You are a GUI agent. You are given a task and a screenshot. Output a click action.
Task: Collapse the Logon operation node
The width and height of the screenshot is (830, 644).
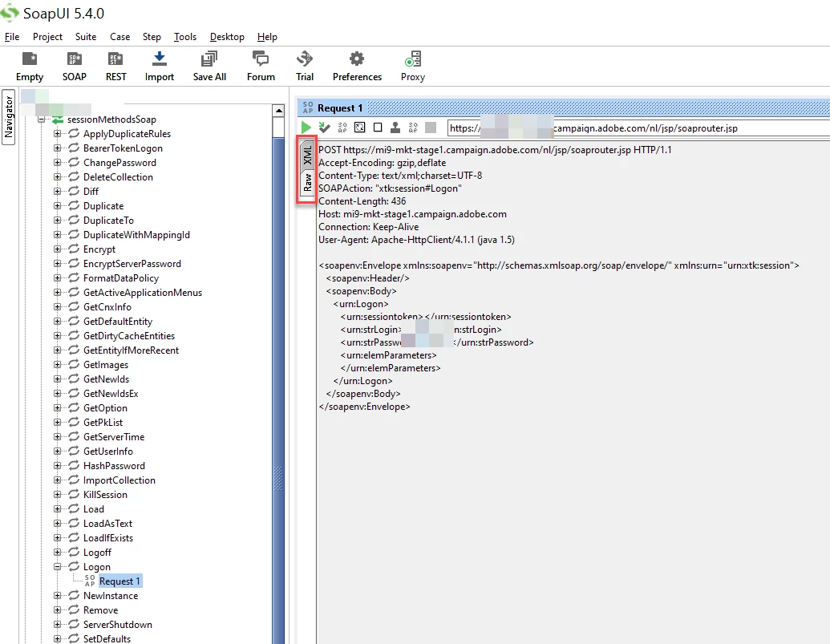coord(57,566)
